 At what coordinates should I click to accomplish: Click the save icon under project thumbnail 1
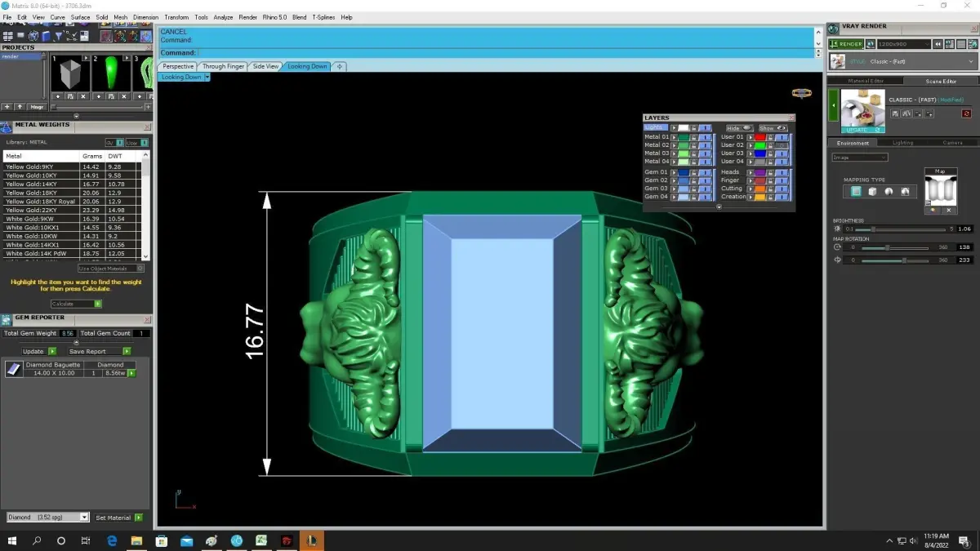point(70,96)
